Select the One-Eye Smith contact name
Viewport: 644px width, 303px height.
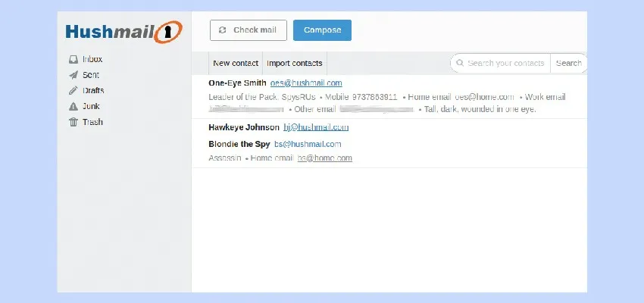pos(237,83)
